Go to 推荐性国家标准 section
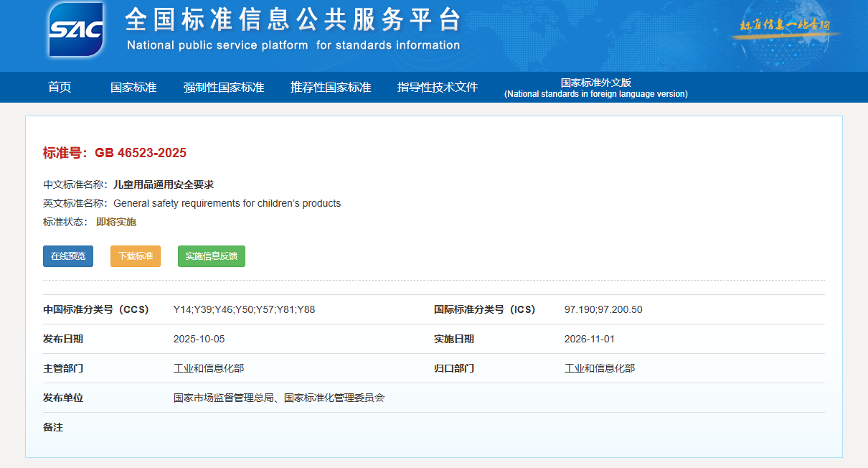868x468 pixels. 331,87
